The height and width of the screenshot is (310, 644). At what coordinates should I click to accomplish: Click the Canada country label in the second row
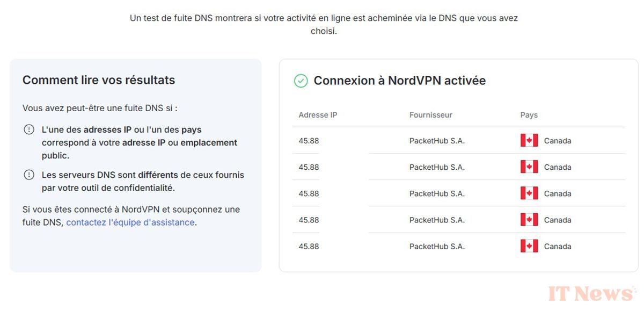pyautogui.click(x=558, y=167)
